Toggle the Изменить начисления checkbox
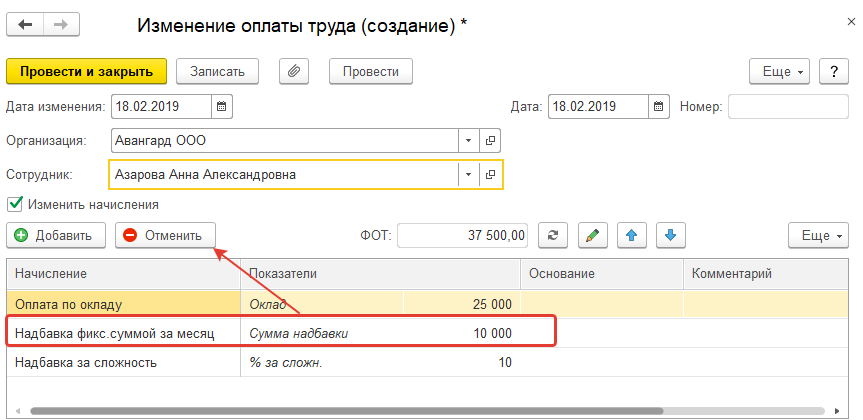This screenshot has height=420, width=863. click(x=15, y=204)
